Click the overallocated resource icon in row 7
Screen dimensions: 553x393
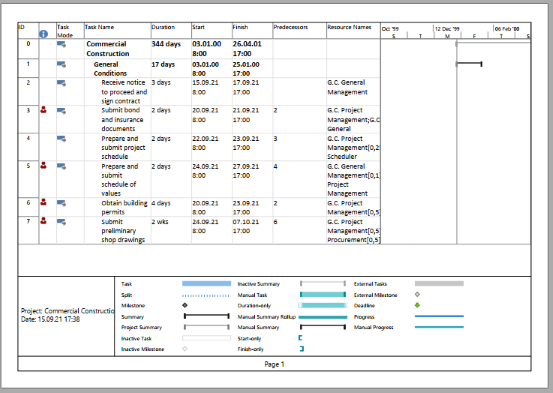click(43, 220)
